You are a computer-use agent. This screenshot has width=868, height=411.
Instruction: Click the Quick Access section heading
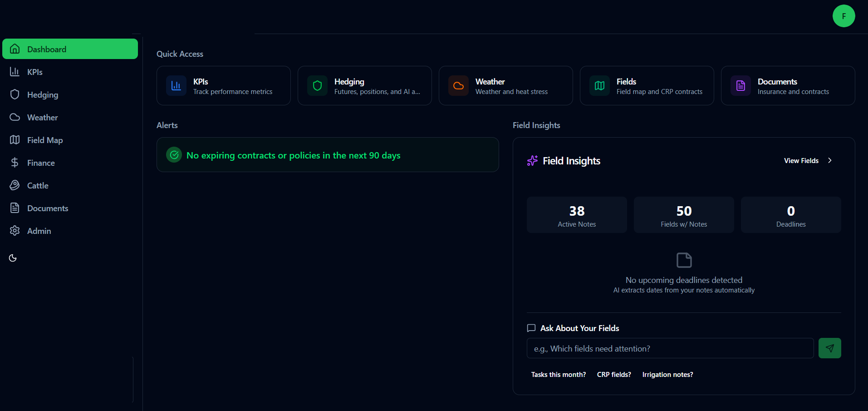pyautogui.click(x=180, y=54)
